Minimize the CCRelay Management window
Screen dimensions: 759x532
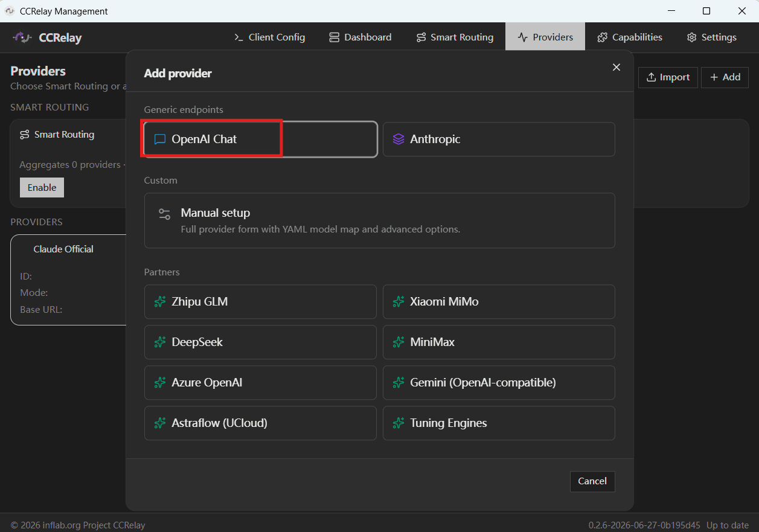pyautogui.click(x=671, y=11)
